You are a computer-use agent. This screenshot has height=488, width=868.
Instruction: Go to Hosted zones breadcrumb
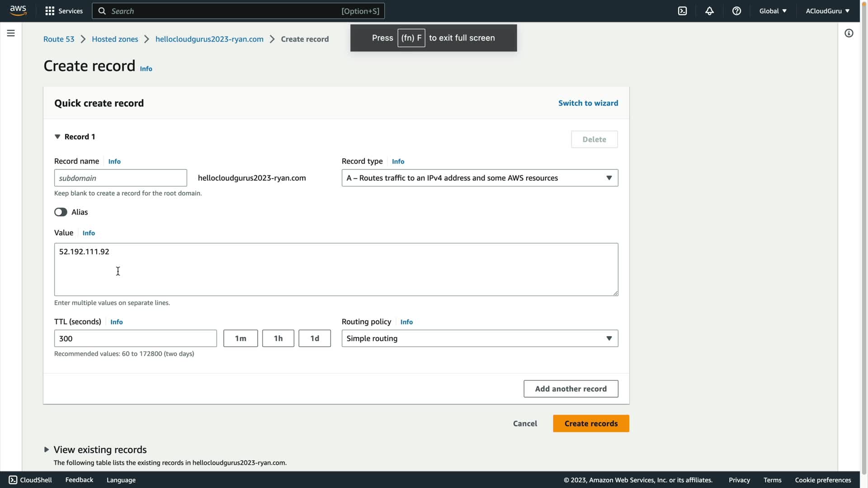coord(115,39)
